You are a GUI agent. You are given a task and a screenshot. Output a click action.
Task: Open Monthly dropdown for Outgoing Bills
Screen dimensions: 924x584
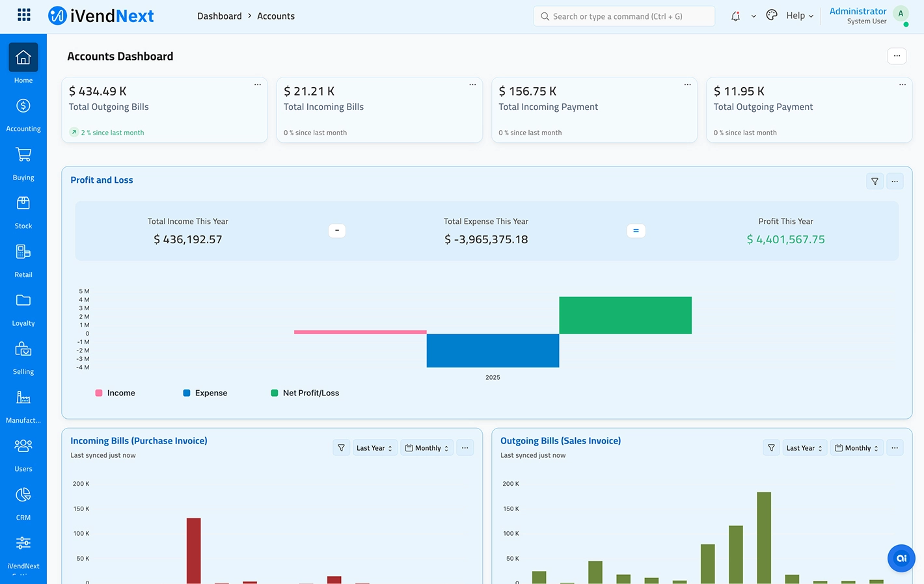(857, 448)
